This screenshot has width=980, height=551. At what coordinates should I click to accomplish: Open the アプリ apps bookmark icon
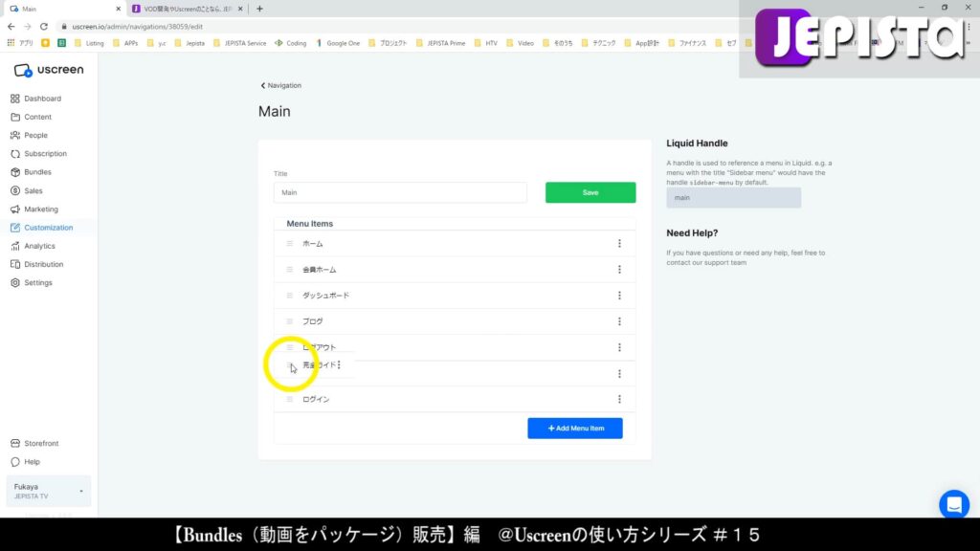click(11, 43)
